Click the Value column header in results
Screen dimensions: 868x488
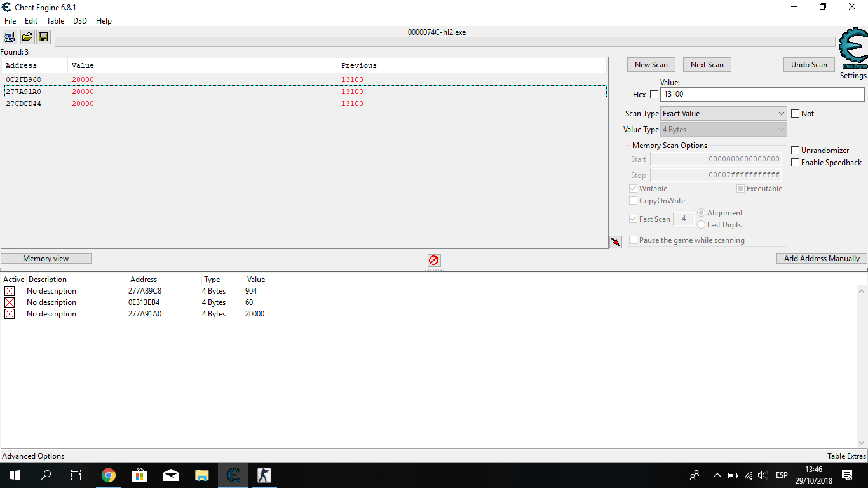click(x=202, y=65)
